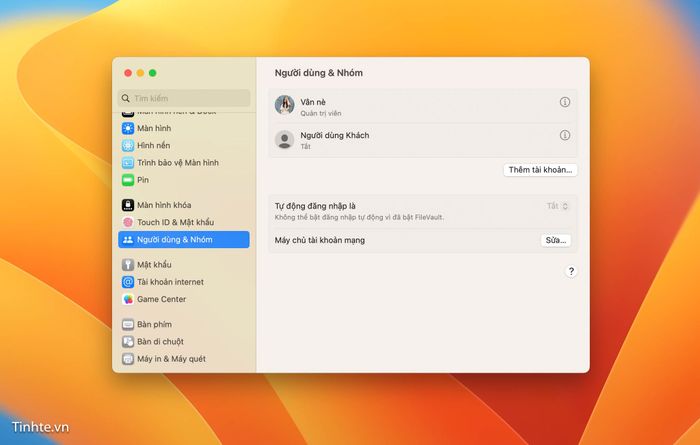Screen dimensions: 700x445
Task: Select Pin label in sidebar
Action: pyautogui.click(x=143, y=180)
